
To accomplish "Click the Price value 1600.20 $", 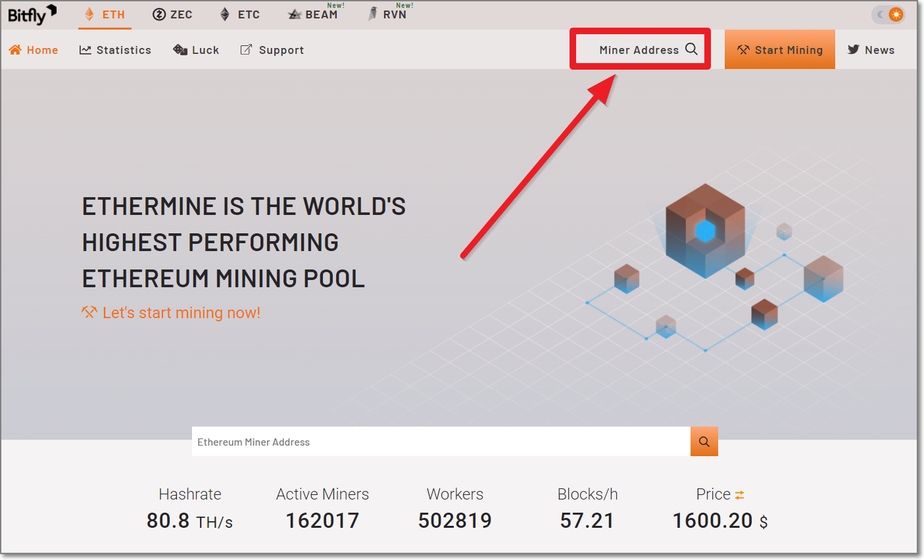I will click(720, 521).
